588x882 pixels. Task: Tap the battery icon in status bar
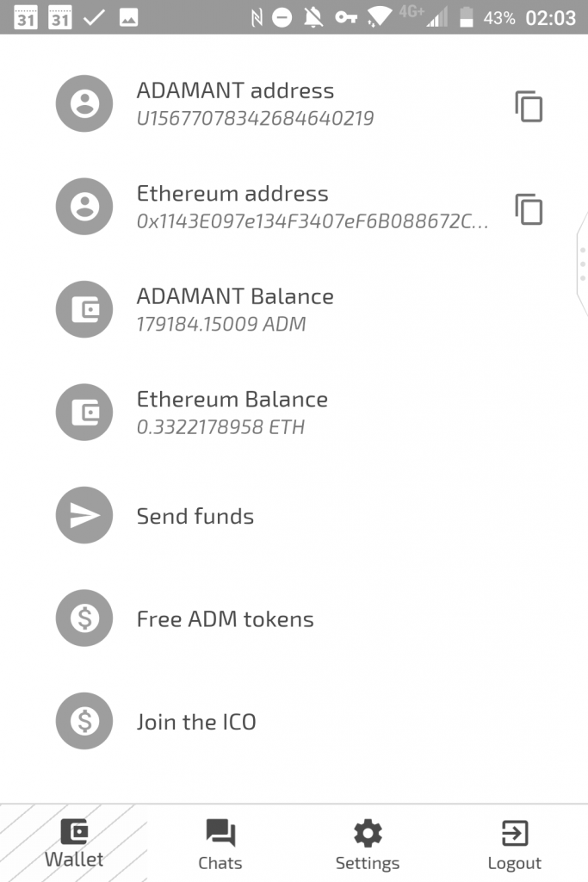pos(467,17)
